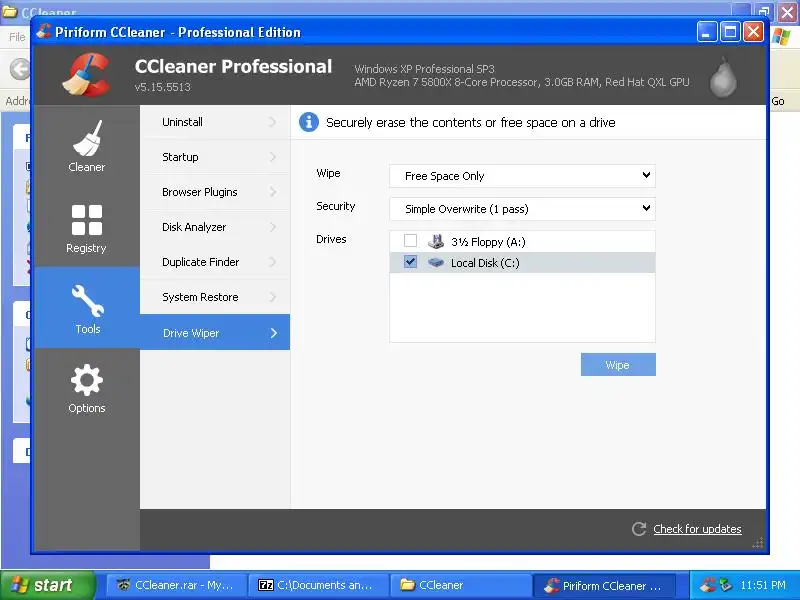The image size is (800, 600).
Task: Open the Uninstall tool
Action: click(x=215, y=122)
